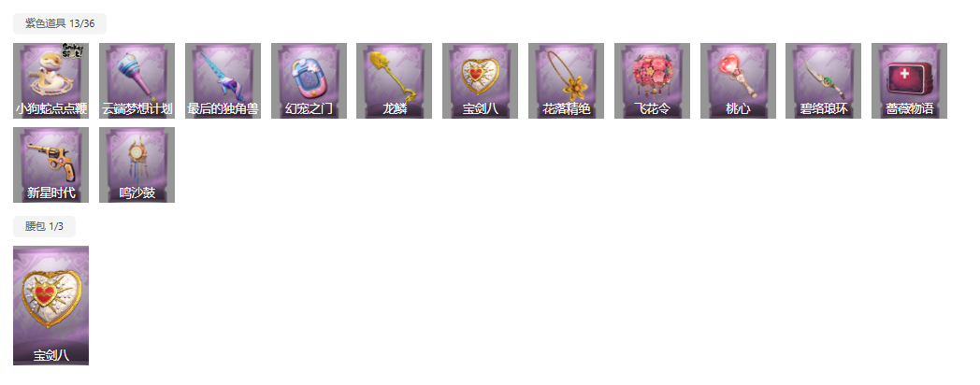Image resolution: width=980 pixels, height=385 pixels.
Task: Click the 新星时代 revolver item
Action: coord(50,165)
